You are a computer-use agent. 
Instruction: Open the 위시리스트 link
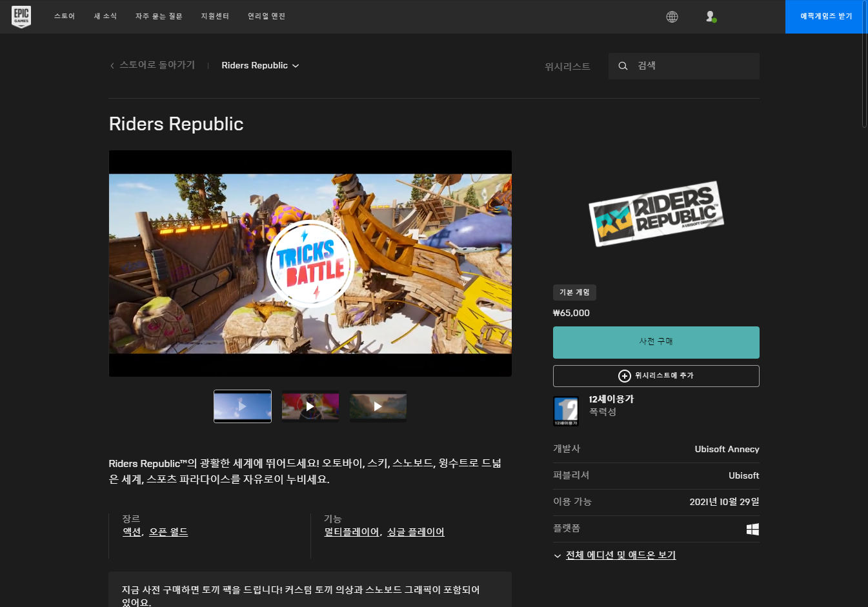tap(567, 66)
